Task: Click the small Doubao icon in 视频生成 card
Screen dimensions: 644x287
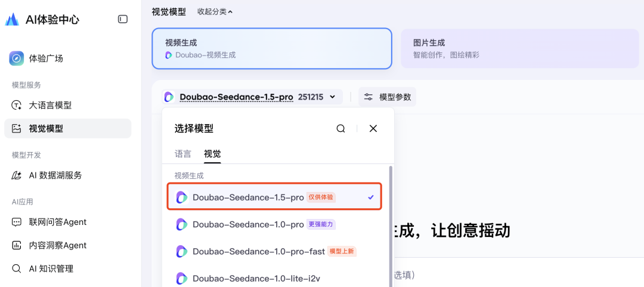Action: click(x=169, y=55)
